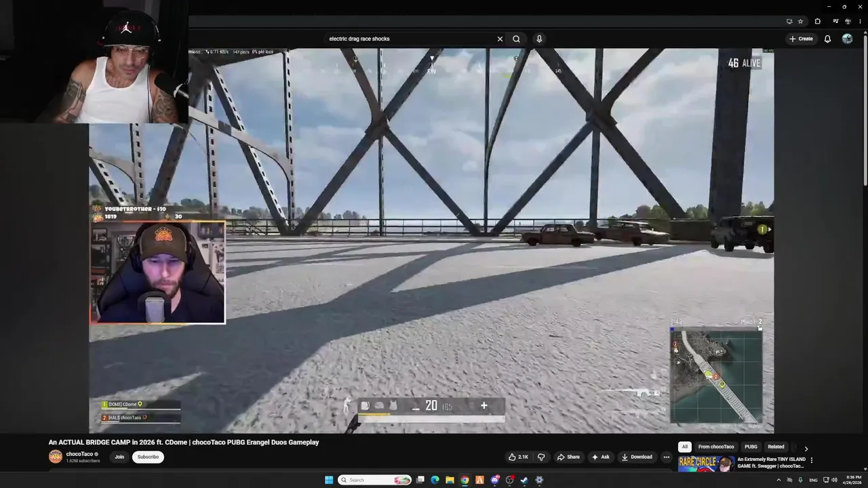Open Steam from the taskbar
868x488 pixels.
tap(524, 480)
